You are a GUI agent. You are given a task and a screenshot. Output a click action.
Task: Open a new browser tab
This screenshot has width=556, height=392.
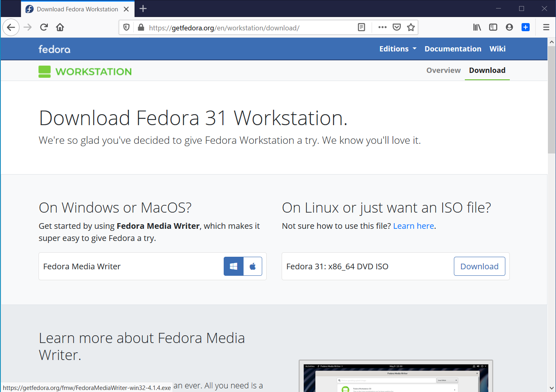pyautogui.click(x=143, y=9)
